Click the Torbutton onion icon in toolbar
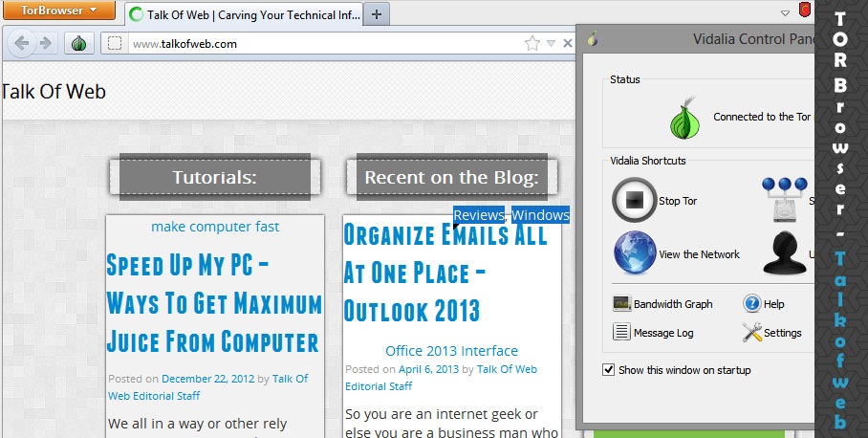 click(79, 44)
